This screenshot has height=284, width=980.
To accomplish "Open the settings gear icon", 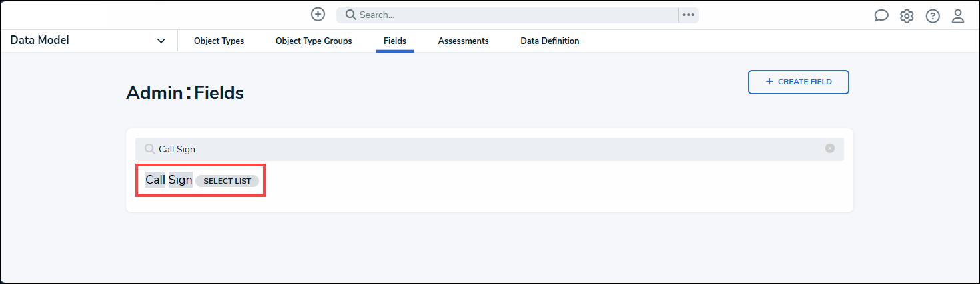I will 907,16.
